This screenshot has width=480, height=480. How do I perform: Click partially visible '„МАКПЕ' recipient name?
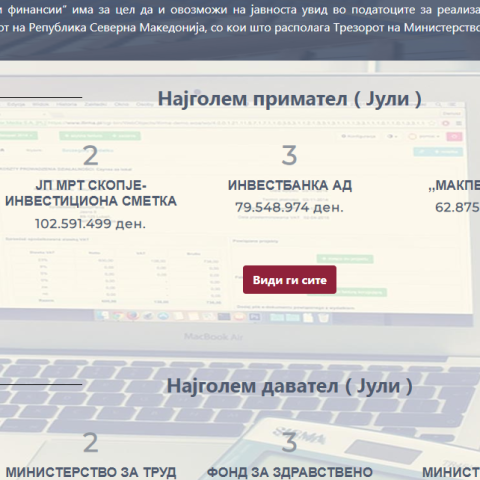(x=454, y=186)
